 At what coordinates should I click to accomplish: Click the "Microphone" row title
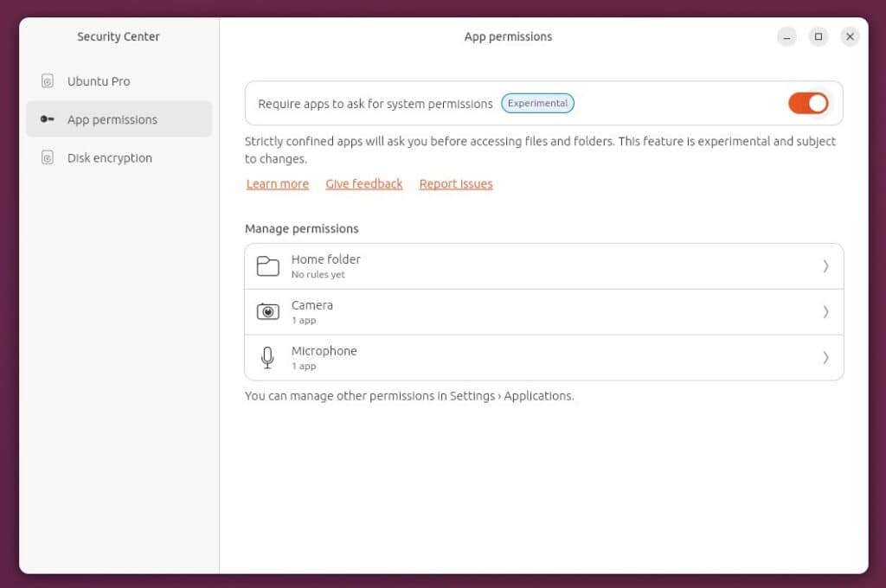324,351
